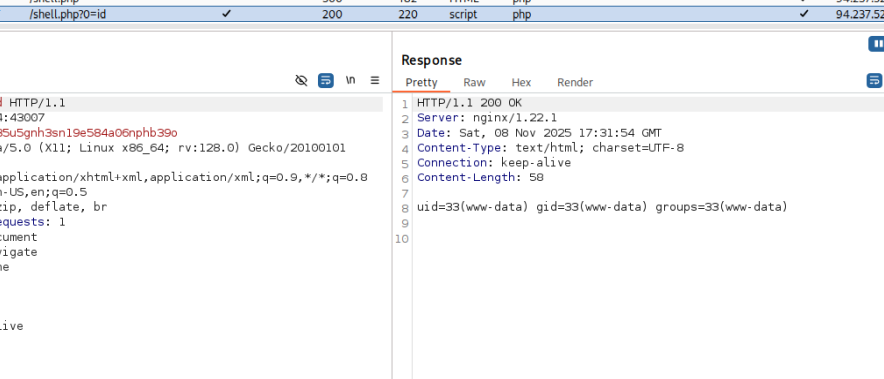Click Content-Type text/html header line

coord(550,148)
